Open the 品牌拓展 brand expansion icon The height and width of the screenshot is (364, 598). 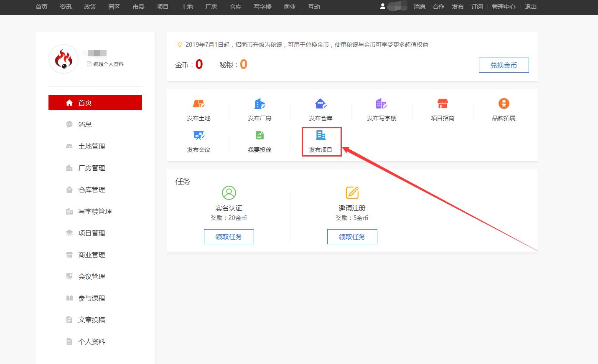coord(504,109)
